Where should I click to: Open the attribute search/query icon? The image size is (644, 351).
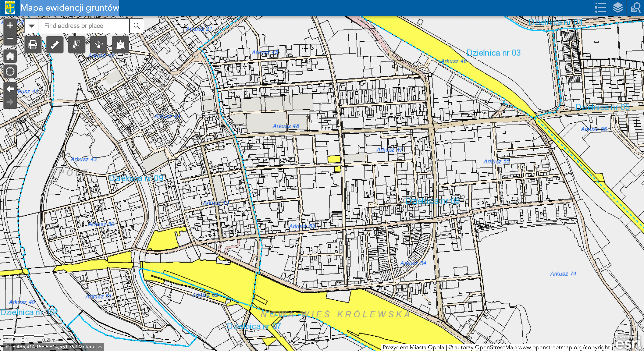click(635, 7)
